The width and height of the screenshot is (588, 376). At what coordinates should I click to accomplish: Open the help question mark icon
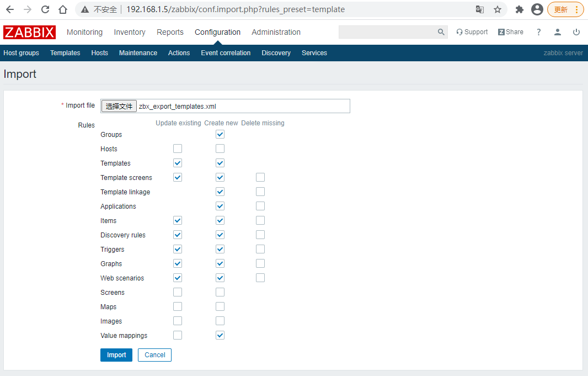[x=539, y=32]
